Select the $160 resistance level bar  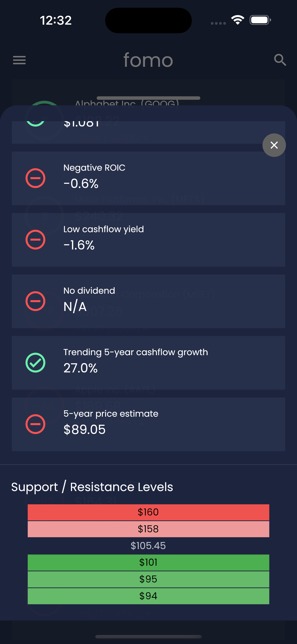pyautogui.click(x=148, y=512)
